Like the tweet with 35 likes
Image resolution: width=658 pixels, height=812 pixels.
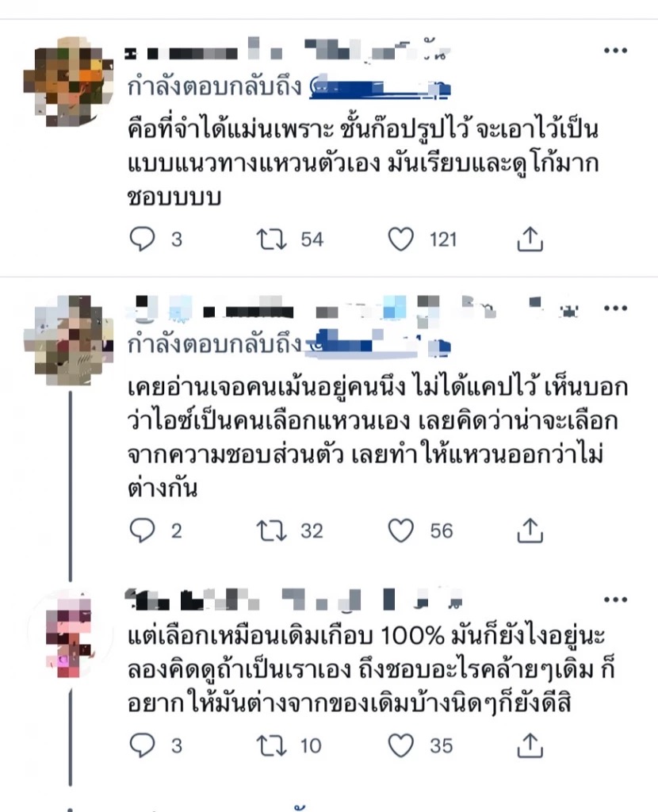pyautogui.click(x=401, y=745)
